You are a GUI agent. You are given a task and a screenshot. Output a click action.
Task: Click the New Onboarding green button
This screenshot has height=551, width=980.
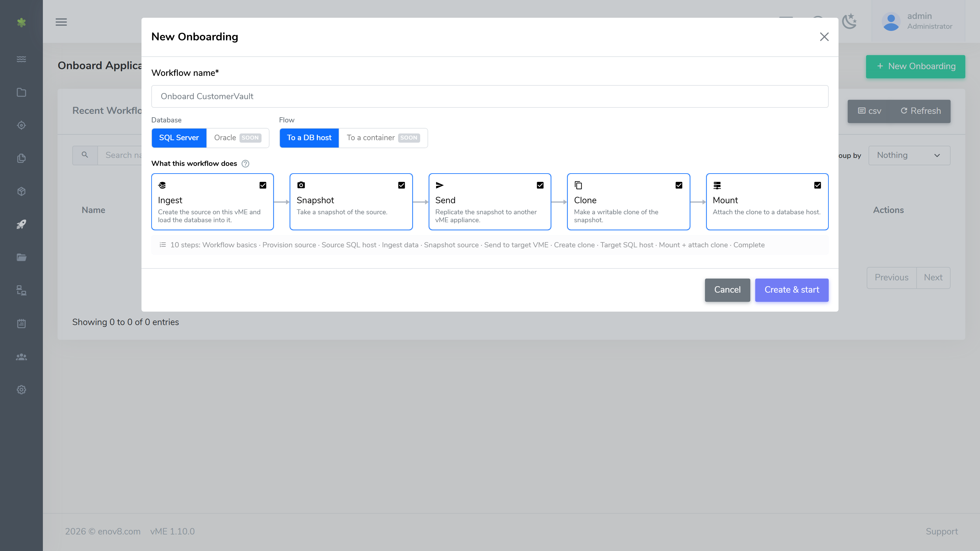point(915,66)
